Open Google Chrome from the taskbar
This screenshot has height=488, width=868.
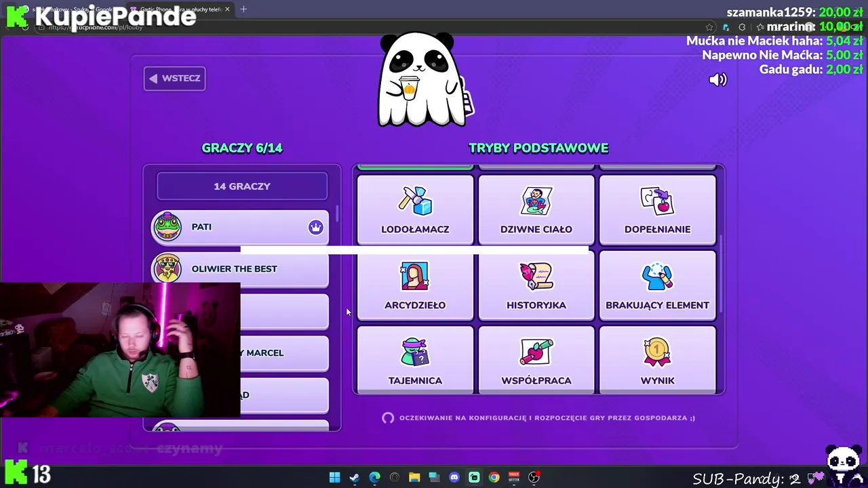coord(494,477)
